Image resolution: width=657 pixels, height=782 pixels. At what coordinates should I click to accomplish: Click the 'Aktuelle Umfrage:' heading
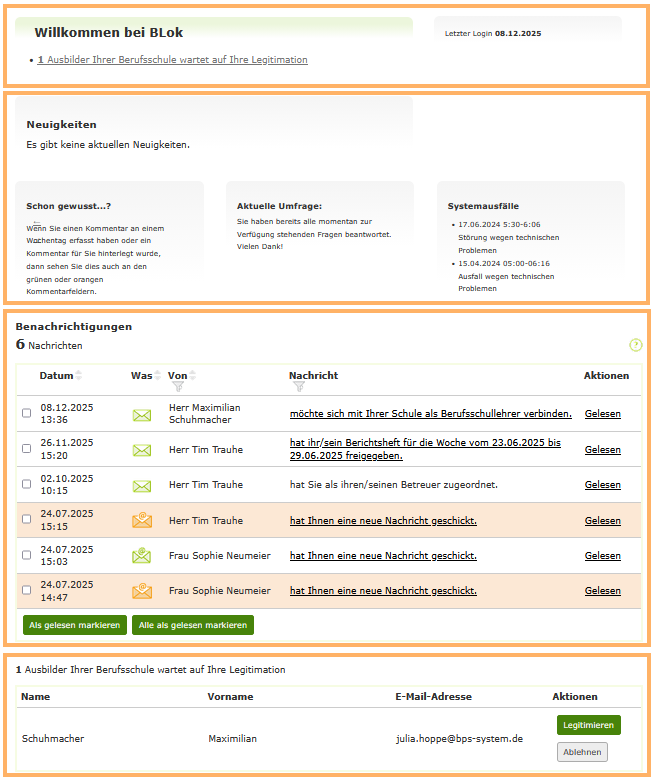tap(279, 206)
